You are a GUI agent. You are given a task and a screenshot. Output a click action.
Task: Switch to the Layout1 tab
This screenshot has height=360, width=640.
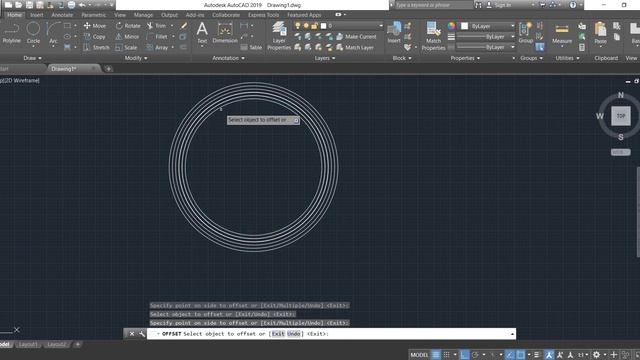coord(28,344)
